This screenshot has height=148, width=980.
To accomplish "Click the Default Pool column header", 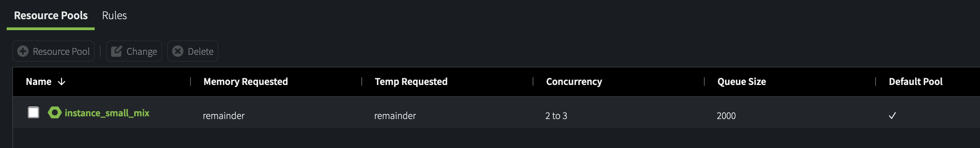I will pos(915,81).
